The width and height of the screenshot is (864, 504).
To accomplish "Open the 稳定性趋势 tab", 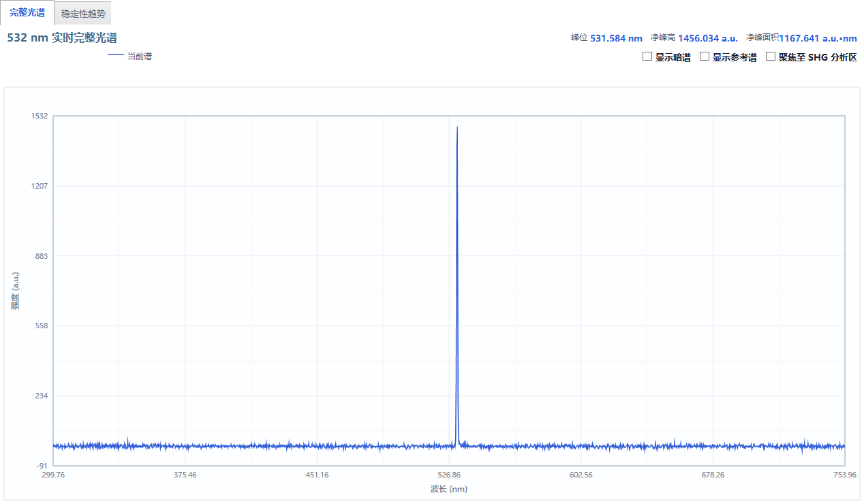I will pyautogui.click(x=83, y=14).
